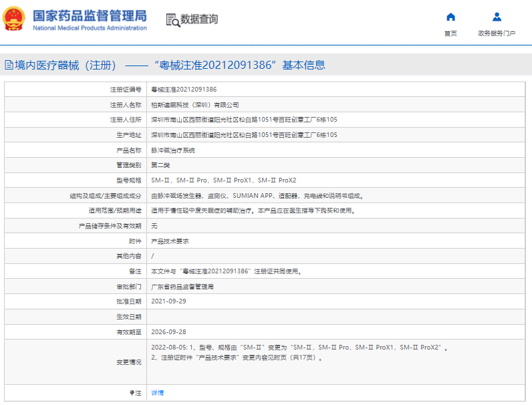The width and height of the screenshot is (532, 405).
Task: Click approval date 2021-09-29
Action: tap(168, 301)
